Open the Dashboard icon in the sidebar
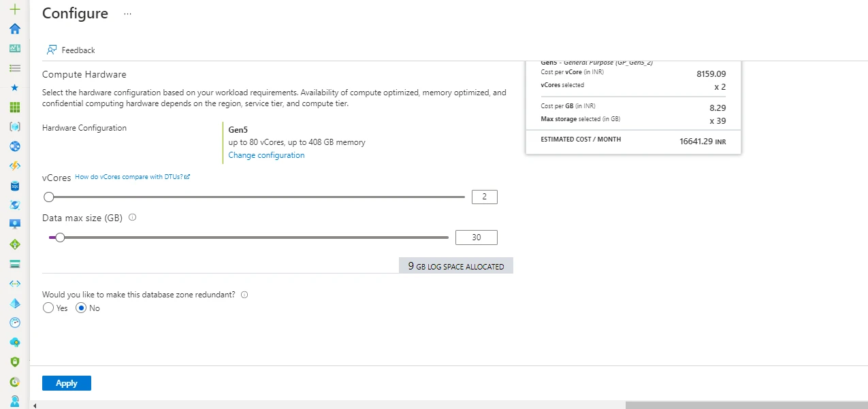Image resolution: width=868 pixels, height=409 pixels. tap(14, 48)
